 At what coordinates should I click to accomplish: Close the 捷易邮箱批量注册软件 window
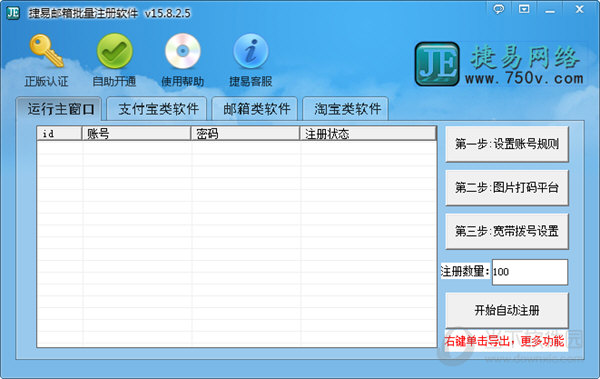579,10
